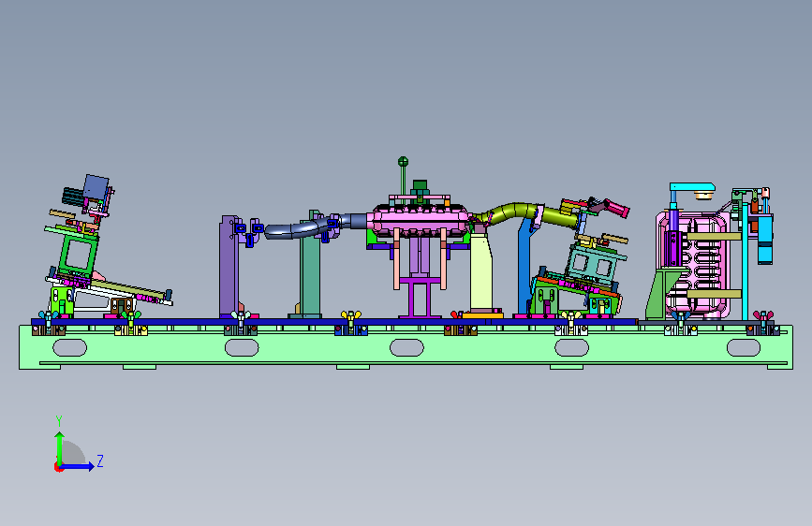Screen dimensions: 812x526
Task: Select the Z label on coordinate triad
Action: tap(100, 460)
